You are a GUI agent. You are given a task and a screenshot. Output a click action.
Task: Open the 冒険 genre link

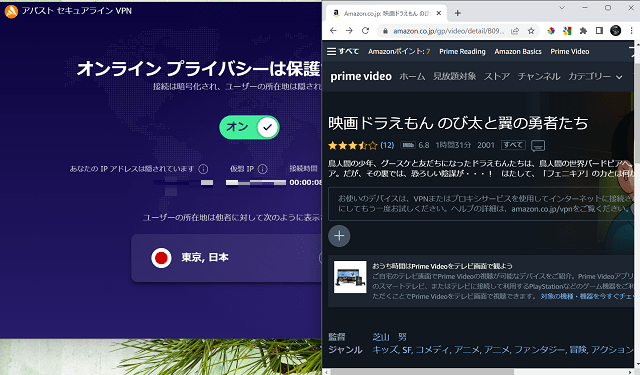[578, 350]
